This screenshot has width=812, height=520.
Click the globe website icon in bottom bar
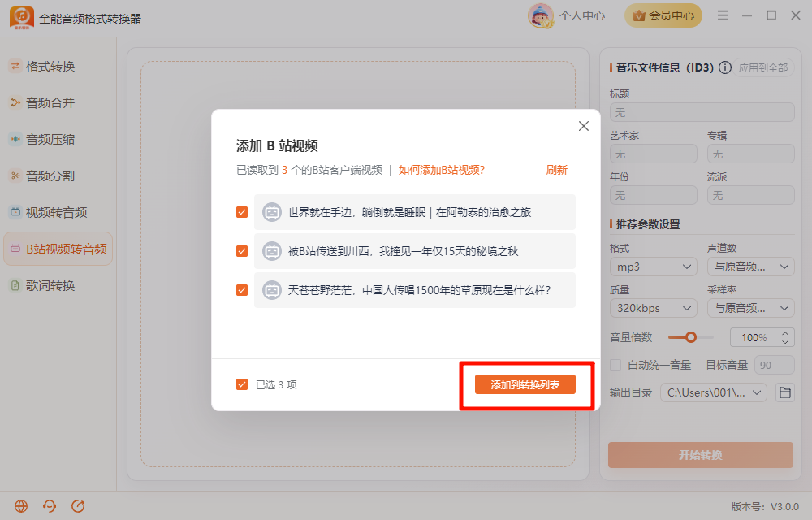tap(21, 506)
